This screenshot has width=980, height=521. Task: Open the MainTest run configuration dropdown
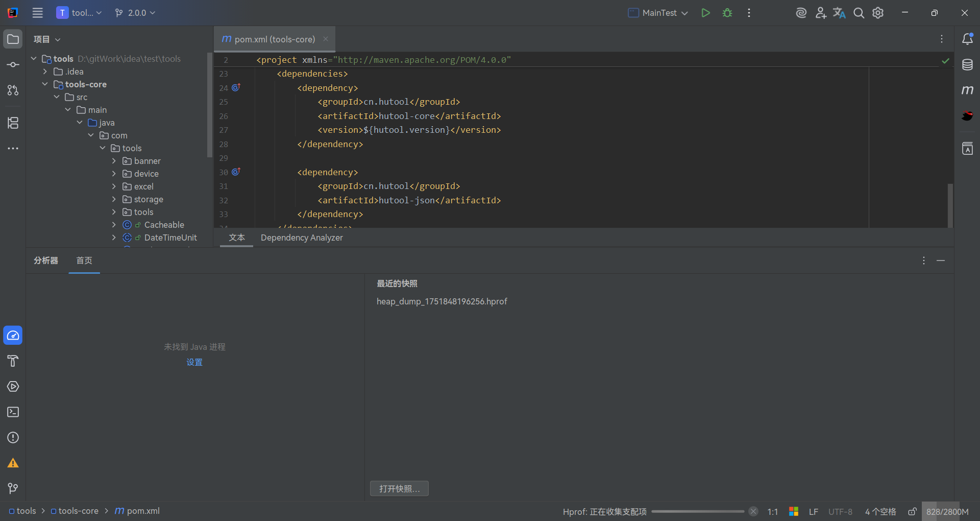pyautogui.click(x=658, y=13)
